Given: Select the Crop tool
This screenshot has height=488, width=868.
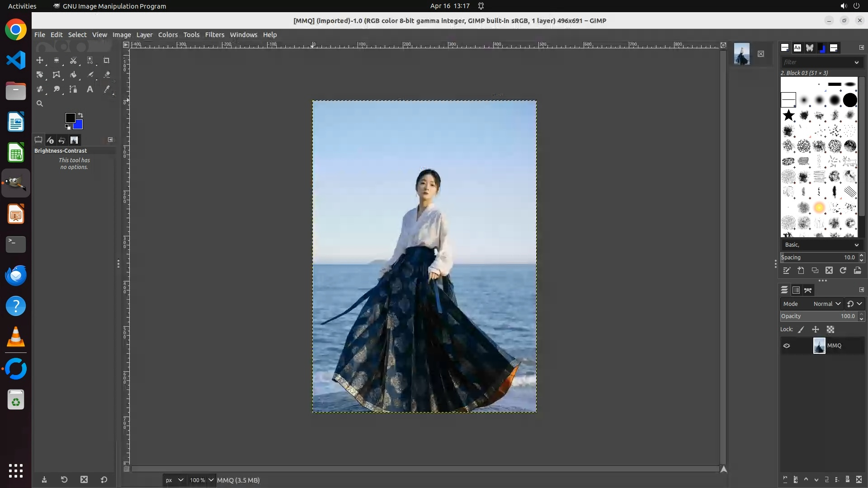Looking at the screenshot, I should pos(106,60).
